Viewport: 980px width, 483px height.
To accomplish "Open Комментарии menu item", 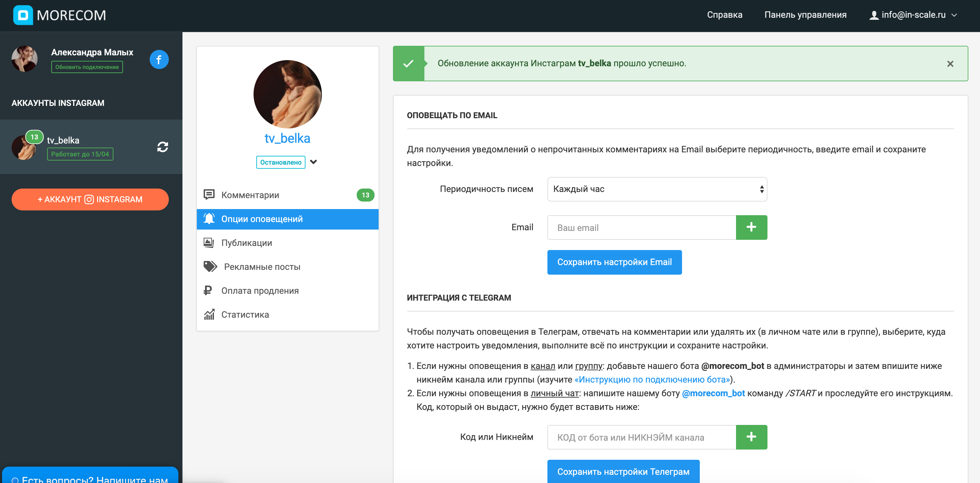I will point(288,195).
